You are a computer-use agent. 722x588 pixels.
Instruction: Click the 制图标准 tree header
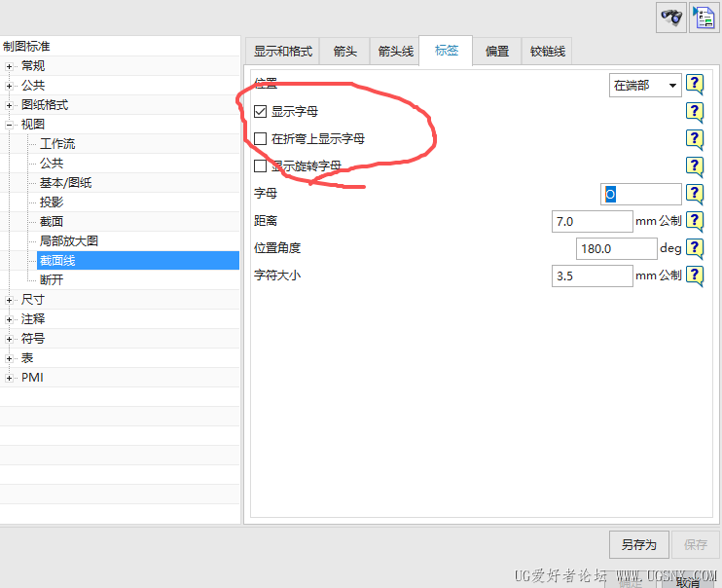pyautogui.click(x=26, y=46)
